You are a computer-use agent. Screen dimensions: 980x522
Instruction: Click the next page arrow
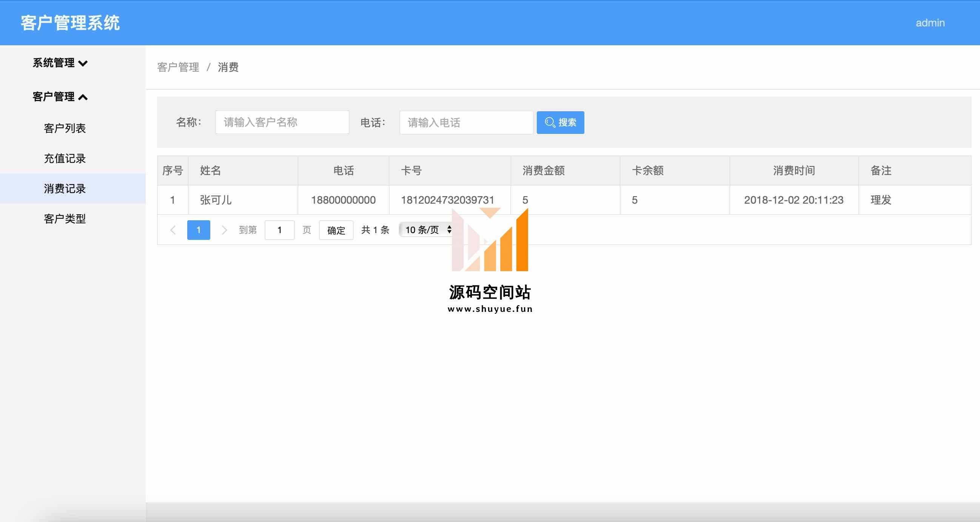click(x=224, y=230)
